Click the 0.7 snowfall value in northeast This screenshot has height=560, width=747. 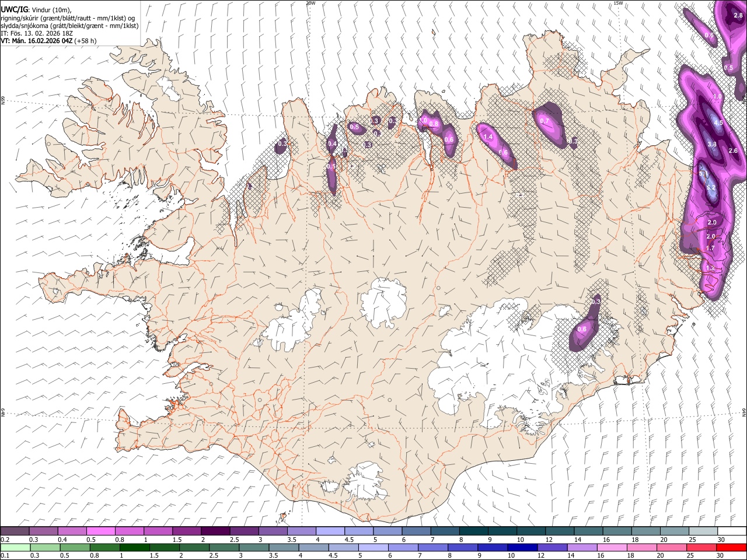pyautogui.click(x=545, y=121)
